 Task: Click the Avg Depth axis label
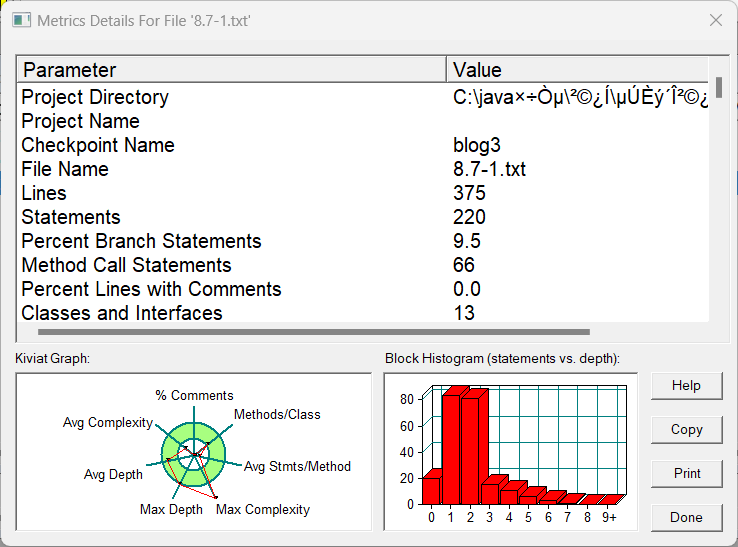(113, 474)
